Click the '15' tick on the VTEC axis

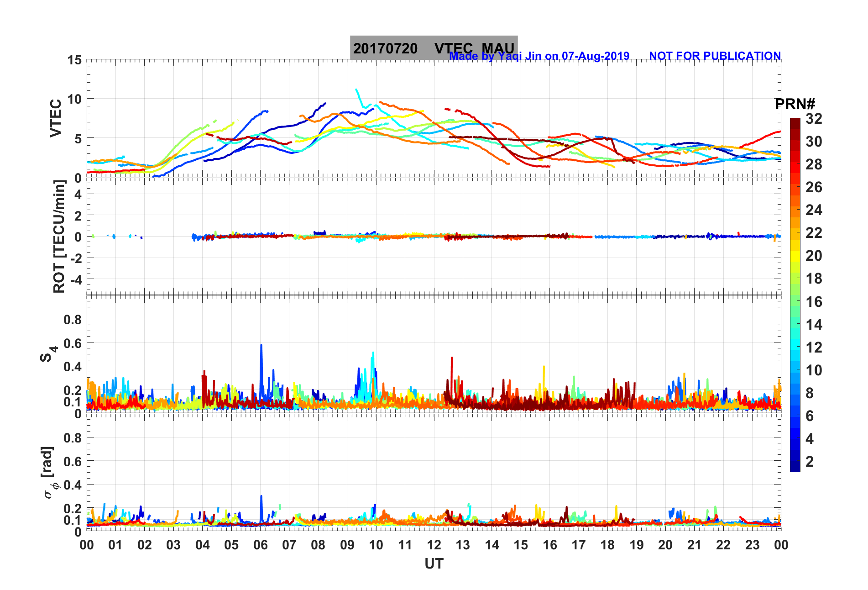coord(74,60)
